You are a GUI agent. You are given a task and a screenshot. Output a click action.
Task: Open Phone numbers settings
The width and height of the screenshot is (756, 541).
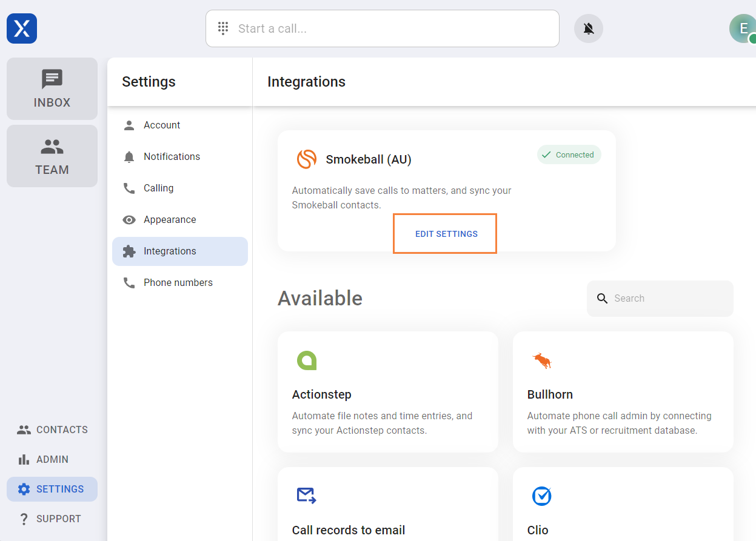pyautogui.click(x=180, y=283)
